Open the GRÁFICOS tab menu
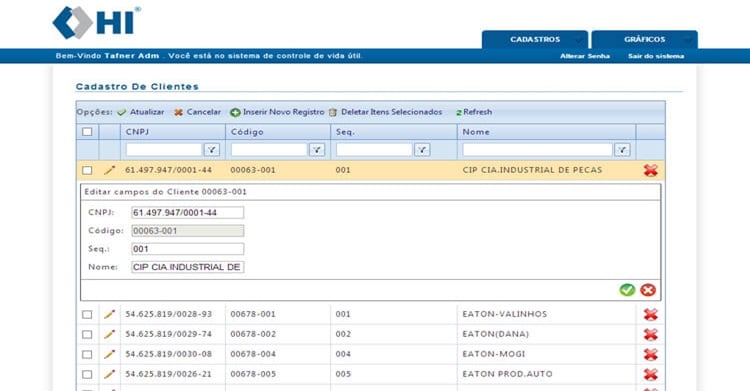The width and height of the screenshot is (750, 391). click(x=644, y=39)
